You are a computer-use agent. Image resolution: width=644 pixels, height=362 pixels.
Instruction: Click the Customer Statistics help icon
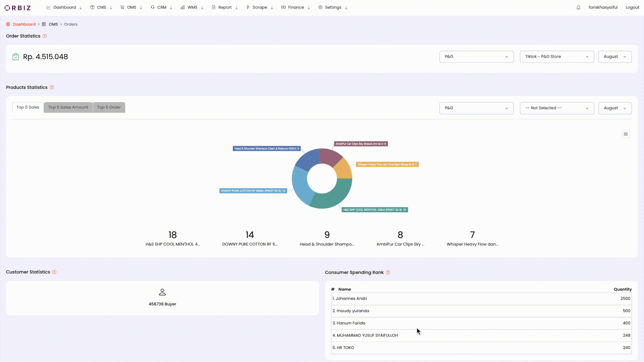pos(54,272)
